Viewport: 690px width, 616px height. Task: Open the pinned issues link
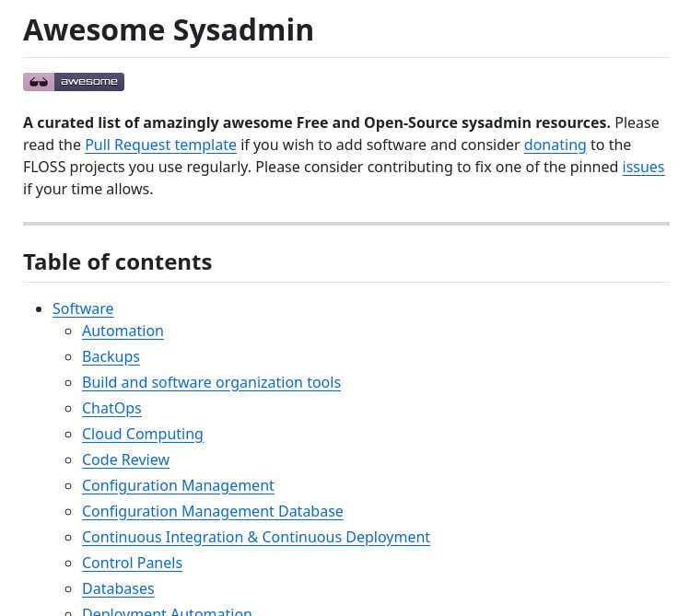(x=643, y=167)
